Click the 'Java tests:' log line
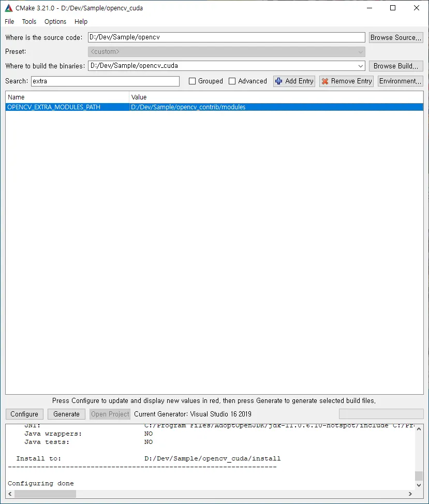Viewport: 429px width, 504px height. (x=88, y=442)
